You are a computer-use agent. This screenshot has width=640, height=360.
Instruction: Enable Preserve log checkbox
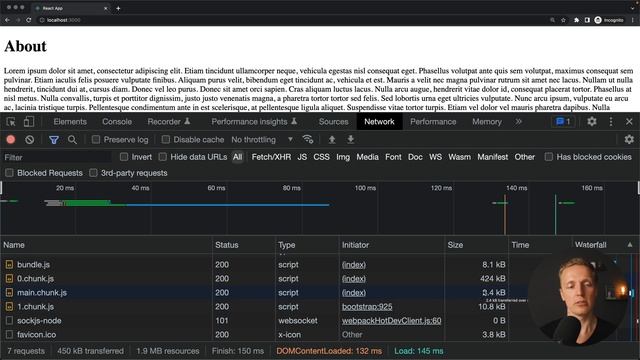coord(96,140)
